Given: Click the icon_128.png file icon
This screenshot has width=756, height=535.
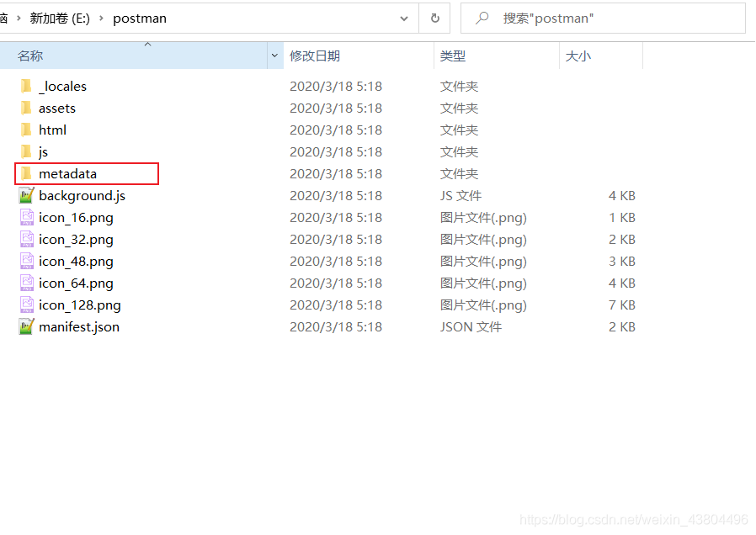Looking at the screenshot, I should click(x=27, y=305).
